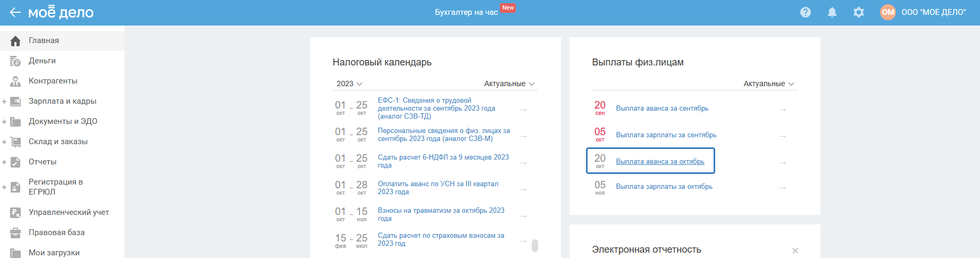Expand the Зарплата и кадры section
The height and width of the screenshot is (258, 980).
coord(4,102)
